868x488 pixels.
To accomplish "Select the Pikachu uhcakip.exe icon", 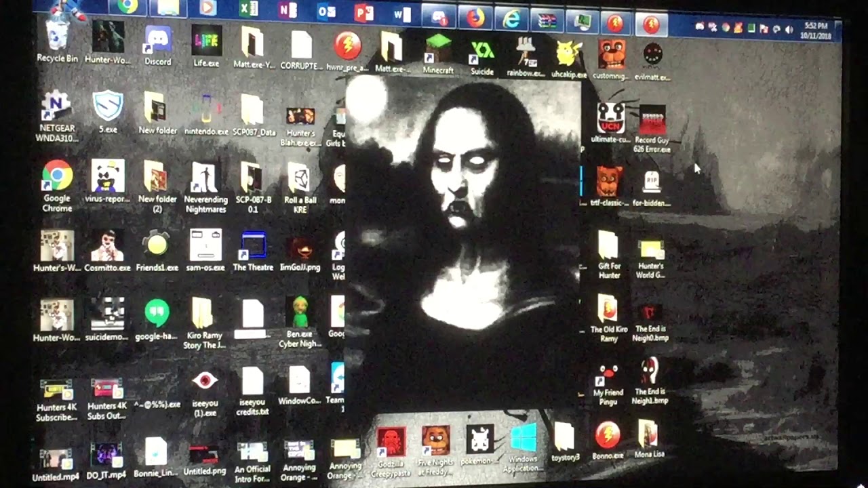I will coord(569,57).
